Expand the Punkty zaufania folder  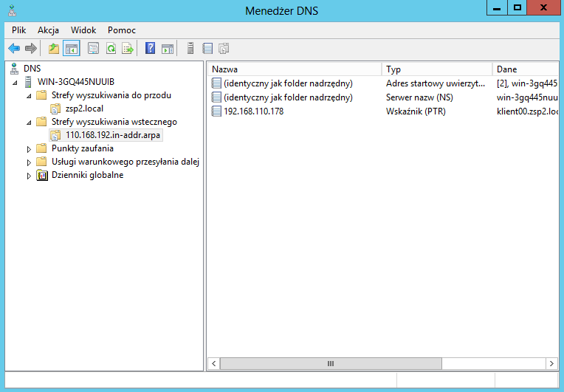point(30,149)
